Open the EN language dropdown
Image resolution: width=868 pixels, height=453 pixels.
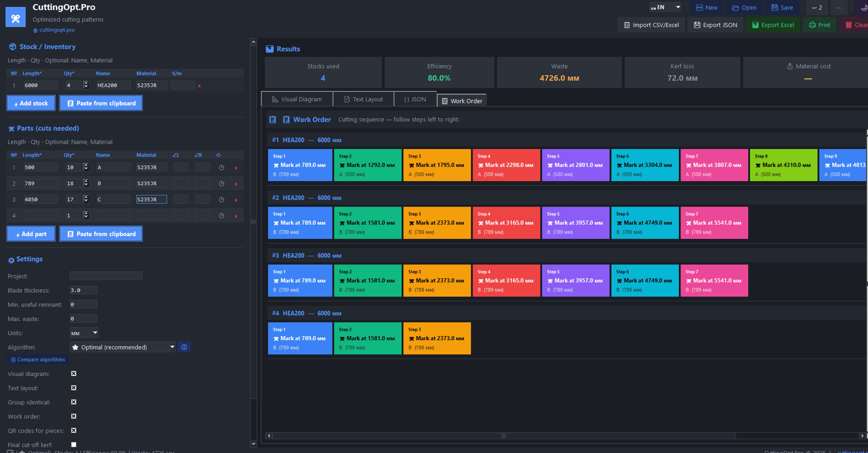click(x=665, y=8)
